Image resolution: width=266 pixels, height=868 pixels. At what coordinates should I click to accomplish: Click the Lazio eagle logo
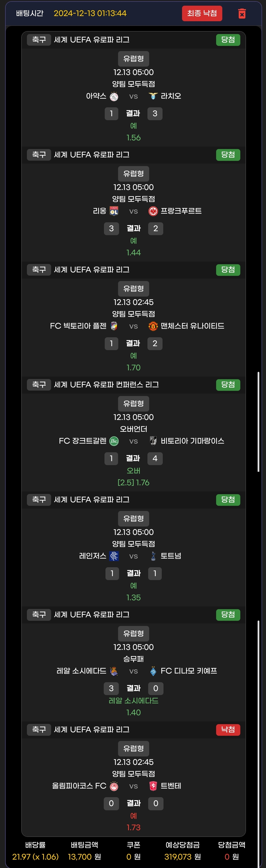(153, 96)
